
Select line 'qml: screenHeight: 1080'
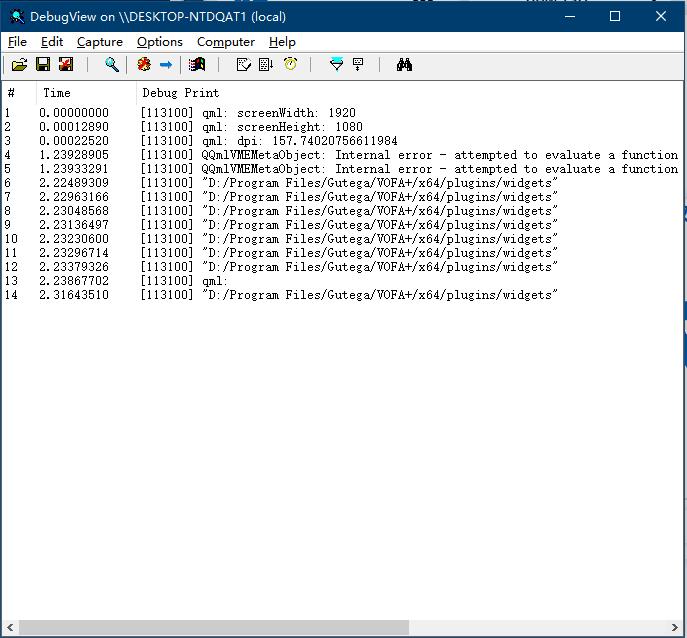[282, 127]
